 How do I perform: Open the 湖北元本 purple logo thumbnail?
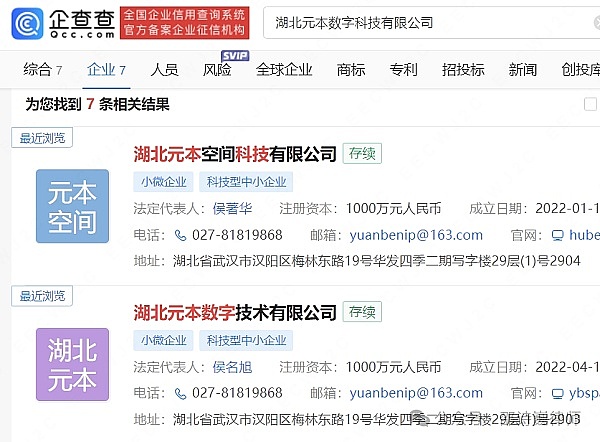(x=72, y=364)
